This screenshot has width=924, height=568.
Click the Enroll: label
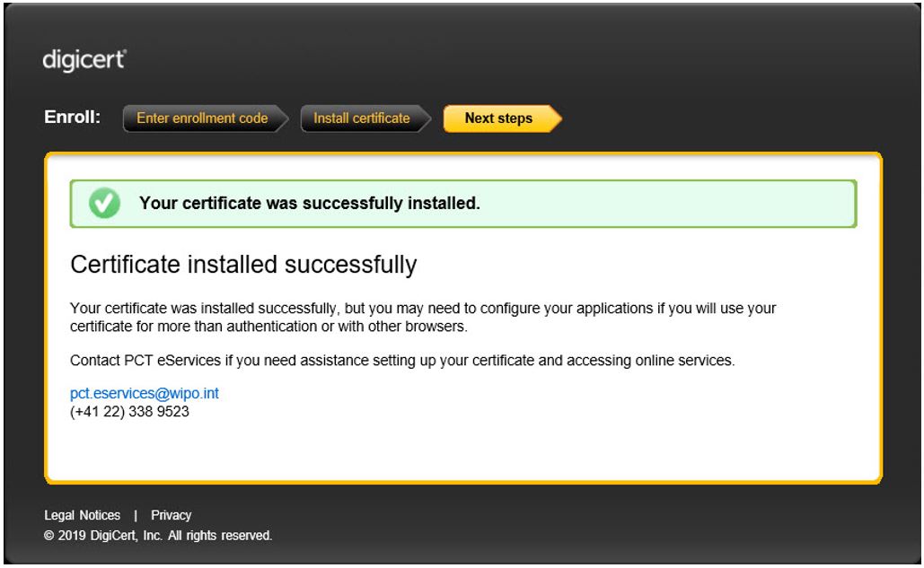tap(73, 118)
